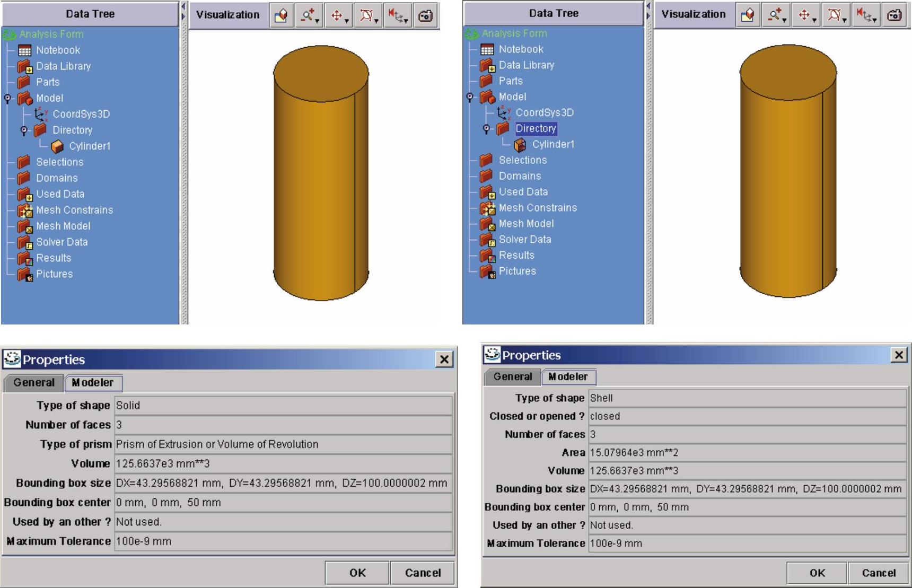The image size is (912, 588).
Task: Click the zoom magnifier tool in left toolbar
Action: 309,16
